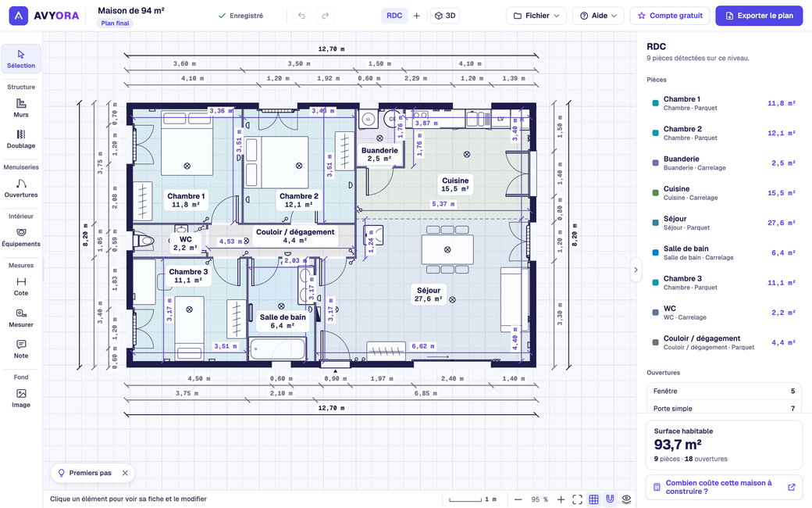The height and width of the screenshot is (508, 812).
Task: Choose the Murs wall tool
Action: 21,108
